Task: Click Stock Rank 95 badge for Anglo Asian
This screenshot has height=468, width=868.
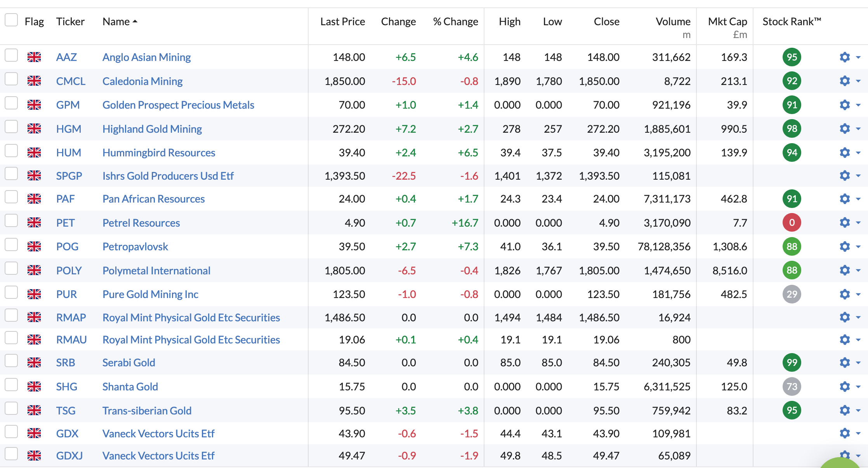Action: [x=792, y=57]
